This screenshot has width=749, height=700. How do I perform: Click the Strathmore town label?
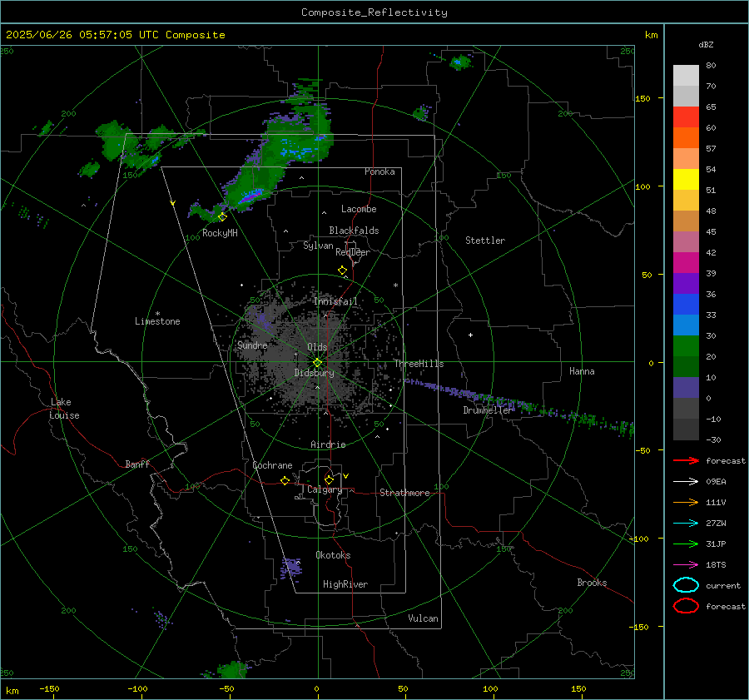coord(404,493)
